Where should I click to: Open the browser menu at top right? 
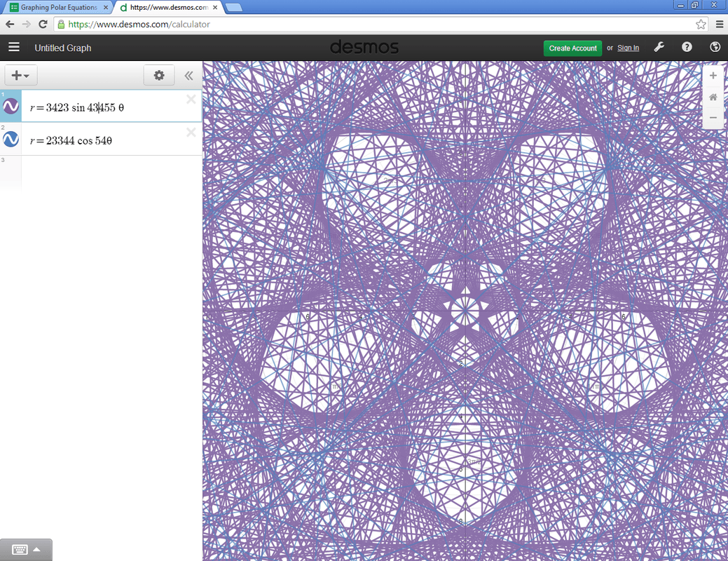(720, 23)
